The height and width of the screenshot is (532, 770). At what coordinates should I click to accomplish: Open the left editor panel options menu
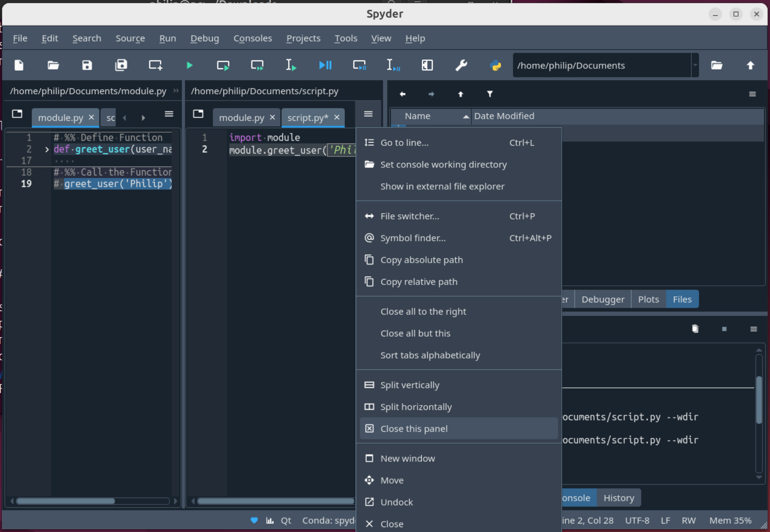pyautogui.click(x=169, y=114)
